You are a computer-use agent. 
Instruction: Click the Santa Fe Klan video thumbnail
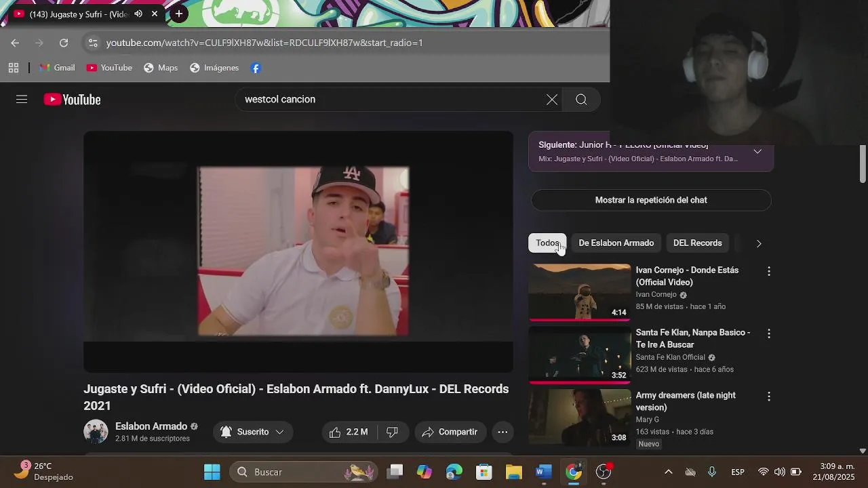click(x=580, y=354)
